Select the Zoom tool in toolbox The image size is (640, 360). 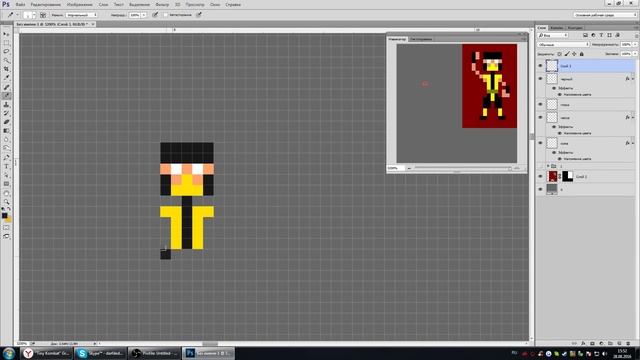coord(6,202)
